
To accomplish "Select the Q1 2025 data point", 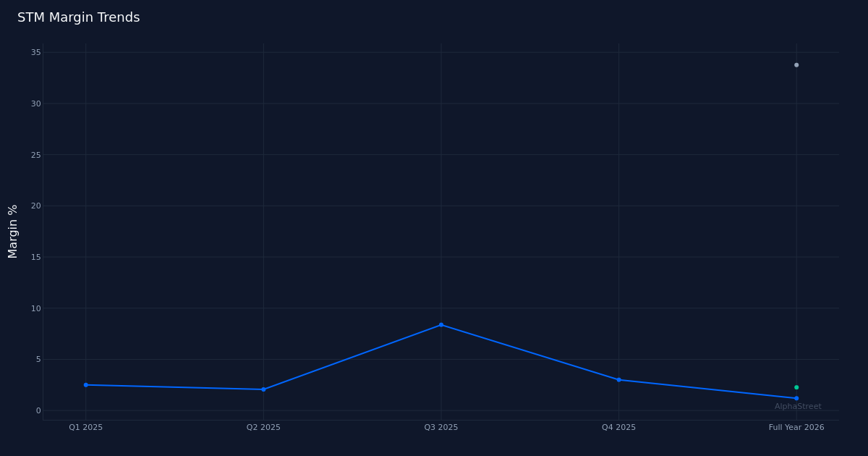I will (86, 384).
